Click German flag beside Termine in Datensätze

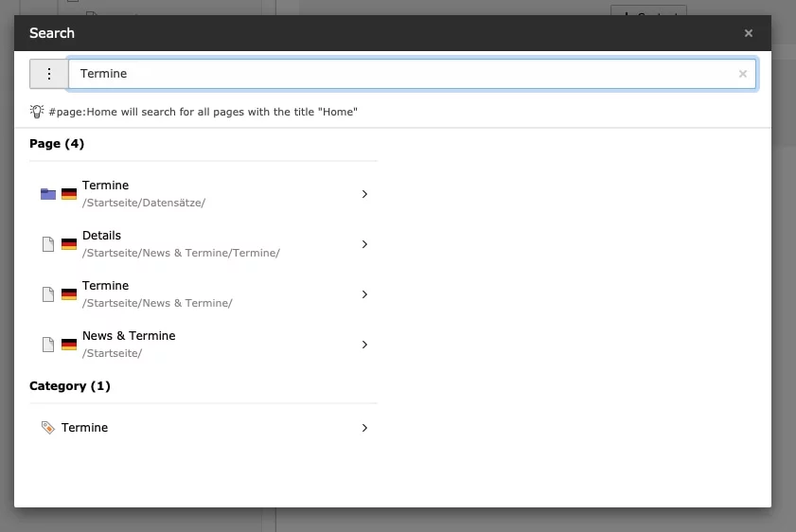(x=69, y=194)
